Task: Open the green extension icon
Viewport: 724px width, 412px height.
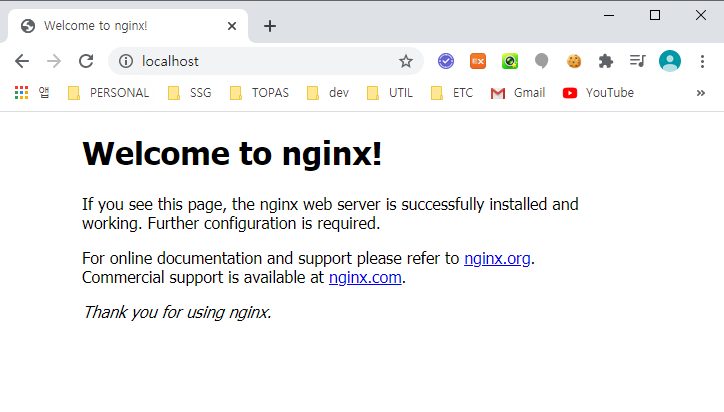Action: [510, 61]
